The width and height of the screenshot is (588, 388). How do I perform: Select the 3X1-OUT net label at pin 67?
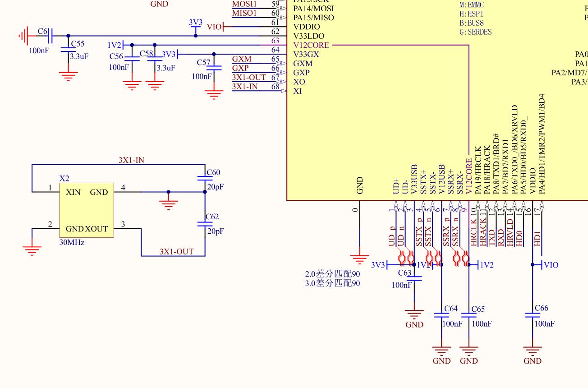coord(249,77)
